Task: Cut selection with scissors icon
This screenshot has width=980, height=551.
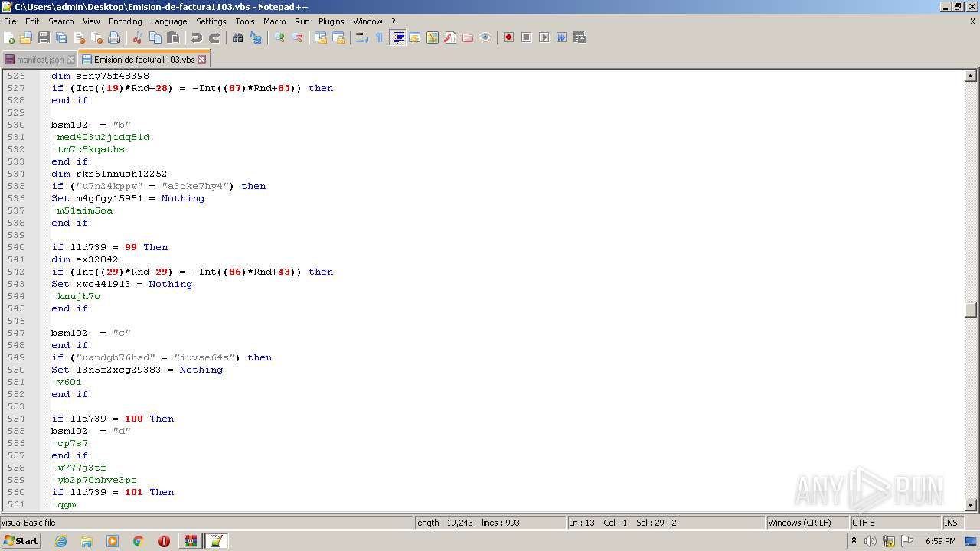Action: pyautogui.click(x=138, y=37)
